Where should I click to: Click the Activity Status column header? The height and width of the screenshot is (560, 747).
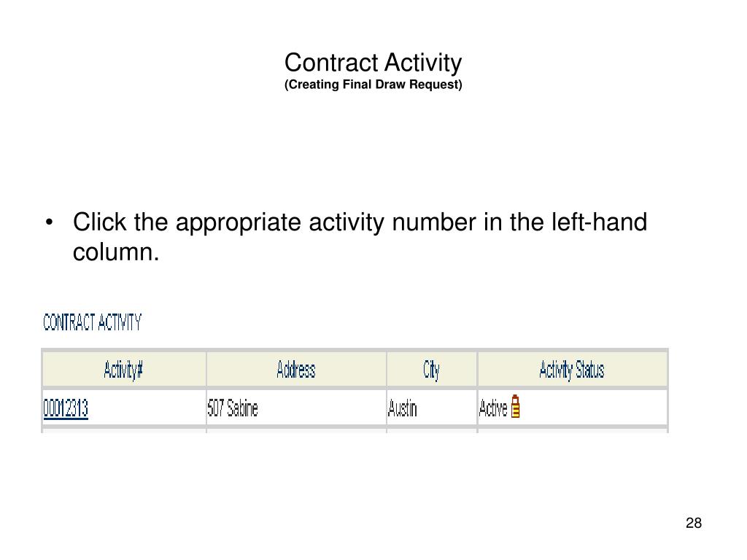(572, 370)
